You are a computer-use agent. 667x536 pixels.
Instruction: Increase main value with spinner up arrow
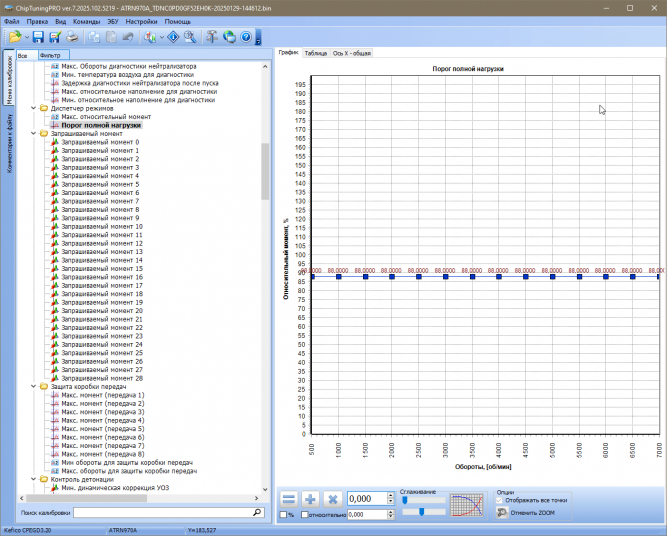(x=391, y=495)
